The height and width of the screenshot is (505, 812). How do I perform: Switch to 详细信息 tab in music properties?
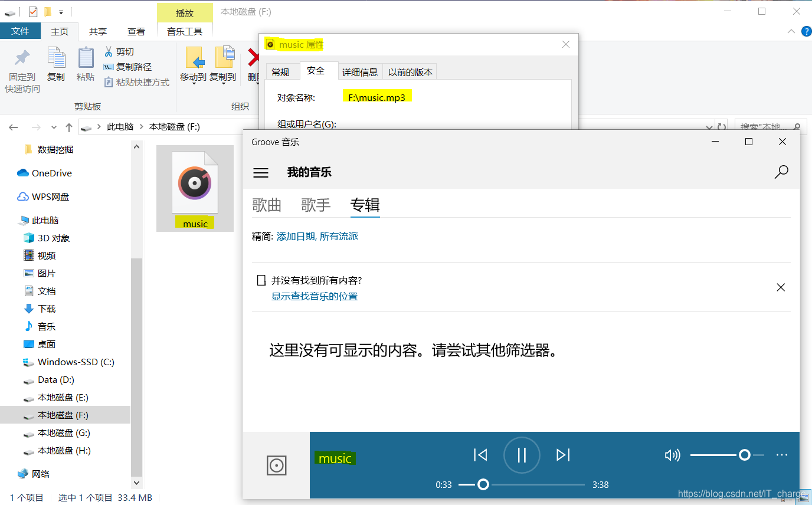pyautogui.click(x=360, y=72)
